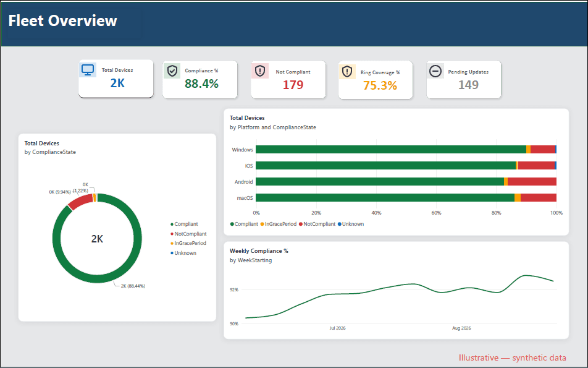Select the red NotCompliant segment of Windows bar
Viewport: 588px width, 368px height.
pos(543,150)
